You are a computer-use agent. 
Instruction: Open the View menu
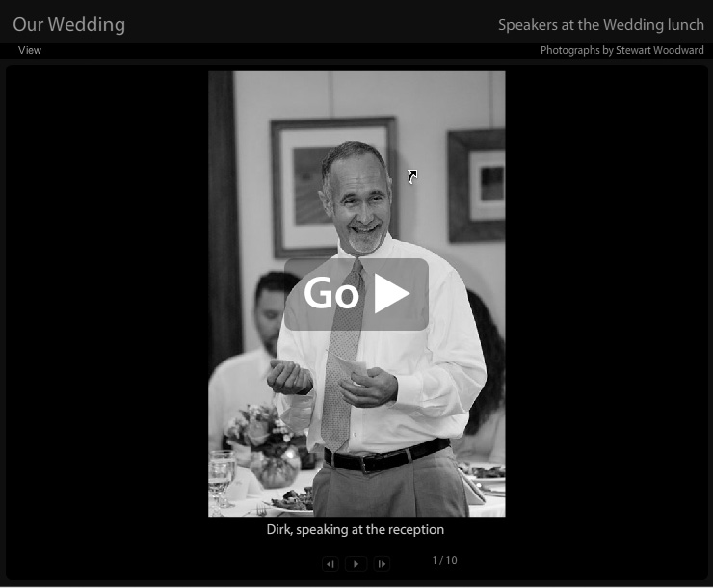point(30,50)
